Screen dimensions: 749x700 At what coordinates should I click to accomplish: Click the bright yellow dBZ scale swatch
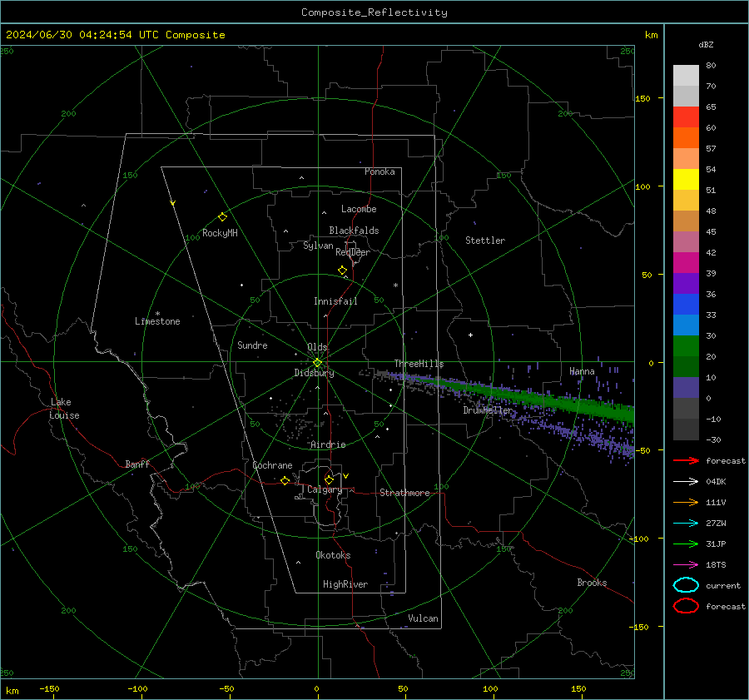pos(686,180)
